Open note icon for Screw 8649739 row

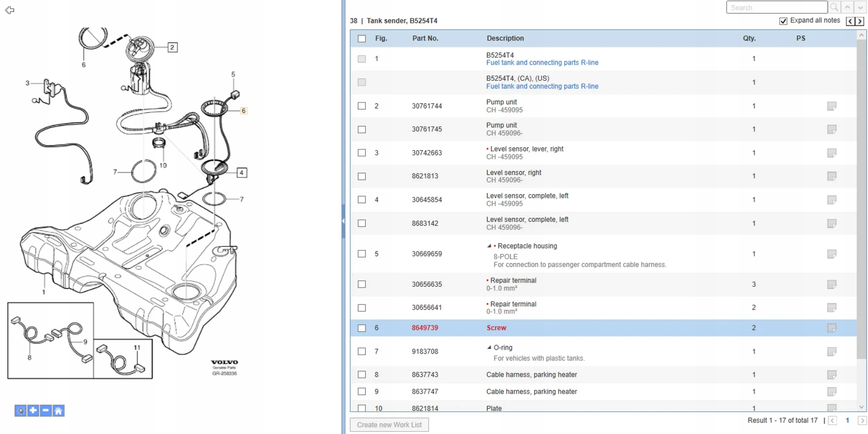click(831, 328)
